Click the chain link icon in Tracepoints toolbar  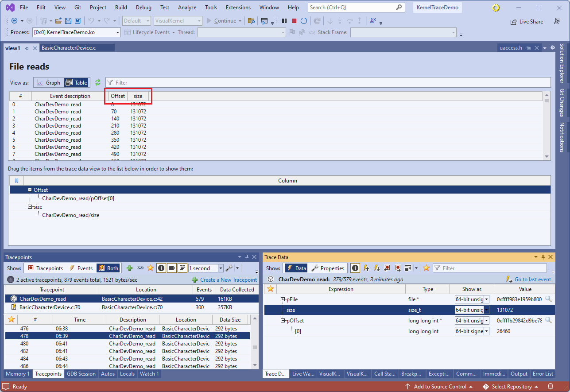(x=140, y=268)
